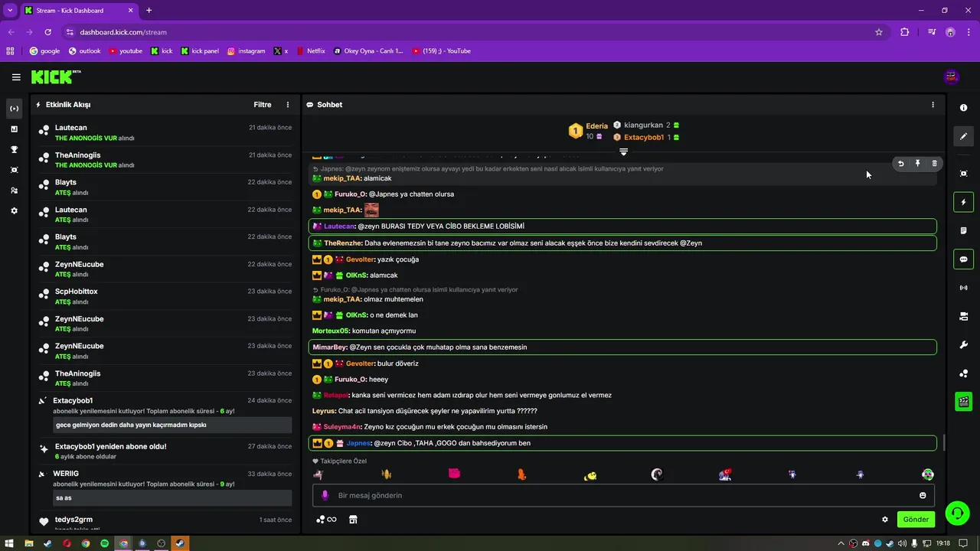Open the Stream section in left sidebar
This screenshot has height=551, width=980.
pos(14,109)
